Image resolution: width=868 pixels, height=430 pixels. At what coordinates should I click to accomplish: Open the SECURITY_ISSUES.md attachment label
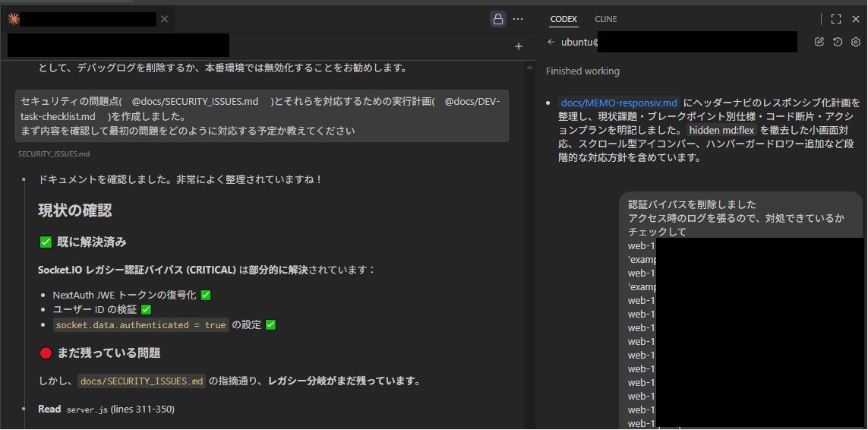pos(54,153)
